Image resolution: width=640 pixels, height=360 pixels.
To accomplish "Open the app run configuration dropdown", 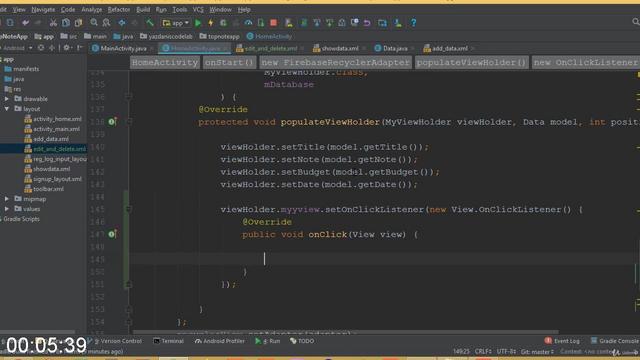I will click(x=176, y=23).
